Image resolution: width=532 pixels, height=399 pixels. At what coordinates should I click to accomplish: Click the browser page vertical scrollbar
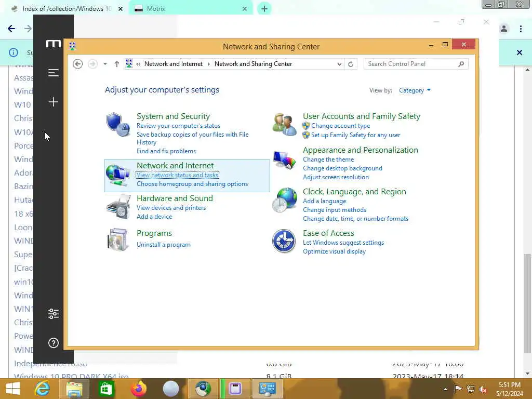pos(527,303)
